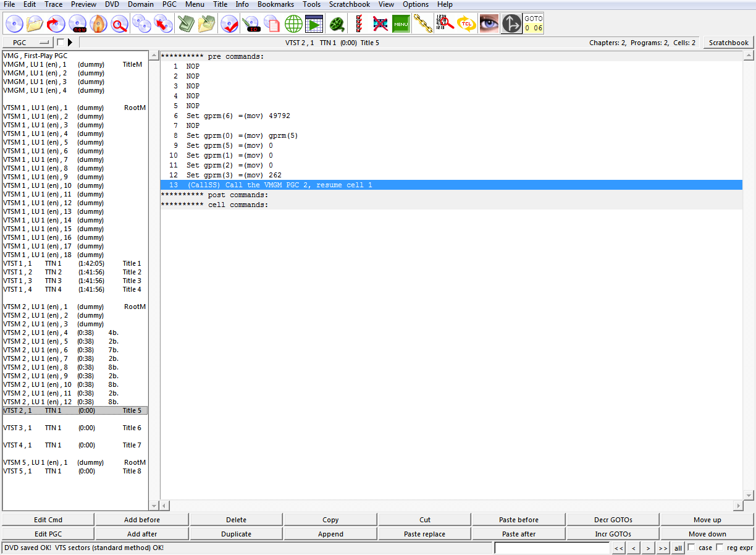Screen dimensions: 756x555
Task: Click the '>>' search last button
Action: (x=663, y=548)
